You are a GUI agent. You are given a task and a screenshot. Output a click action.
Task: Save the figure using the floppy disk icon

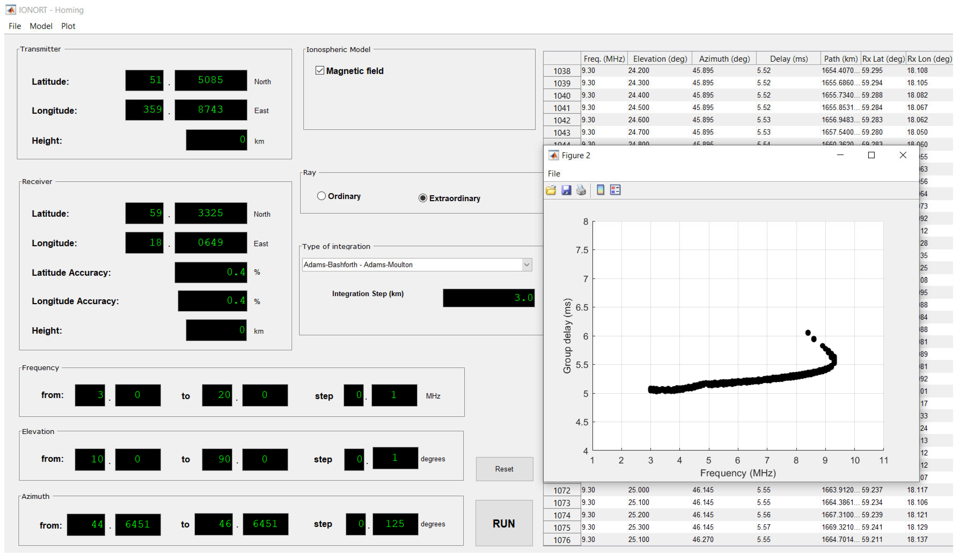[x=566, y=190]
